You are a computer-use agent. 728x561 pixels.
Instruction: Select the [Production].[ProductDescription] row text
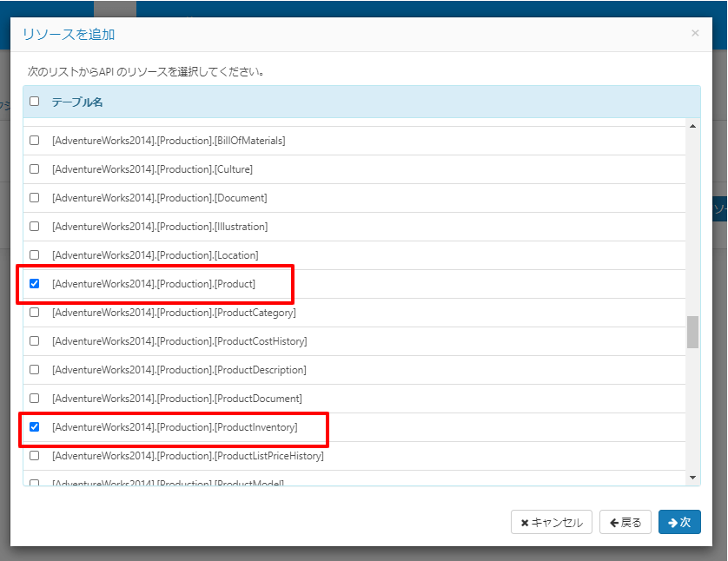point(179,370)
